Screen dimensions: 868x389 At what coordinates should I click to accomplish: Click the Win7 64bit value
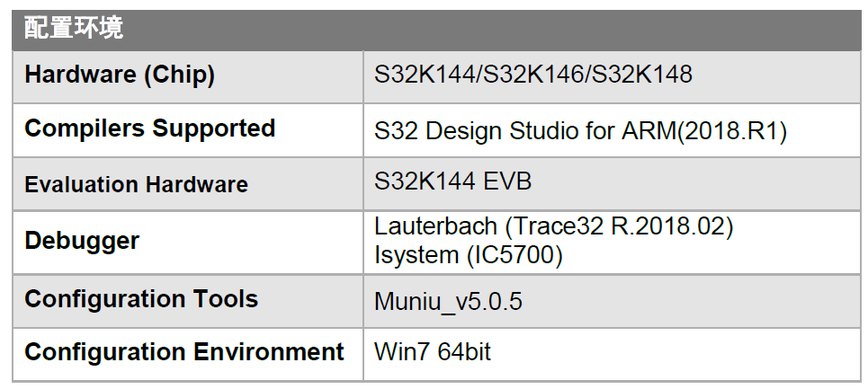coord(433,353)
